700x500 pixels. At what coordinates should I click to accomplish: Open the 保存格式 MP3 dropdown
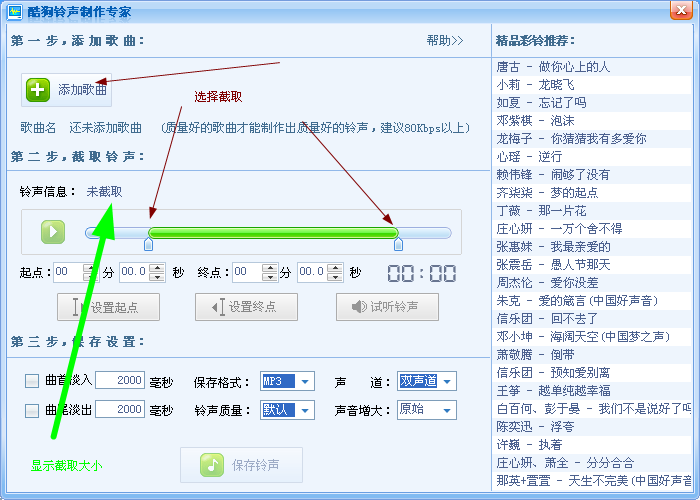click(x=288, y=381)
